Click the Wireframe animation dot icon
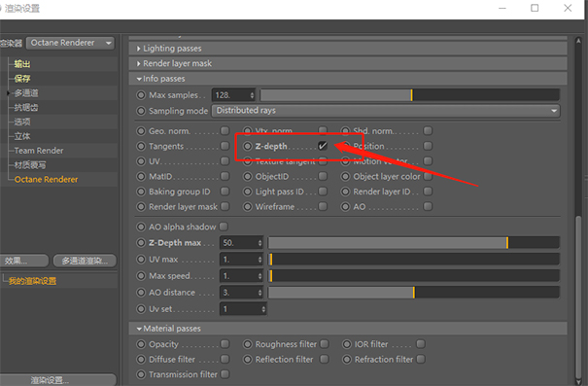This screenshot has width=588, height=386. click(248, 207)
